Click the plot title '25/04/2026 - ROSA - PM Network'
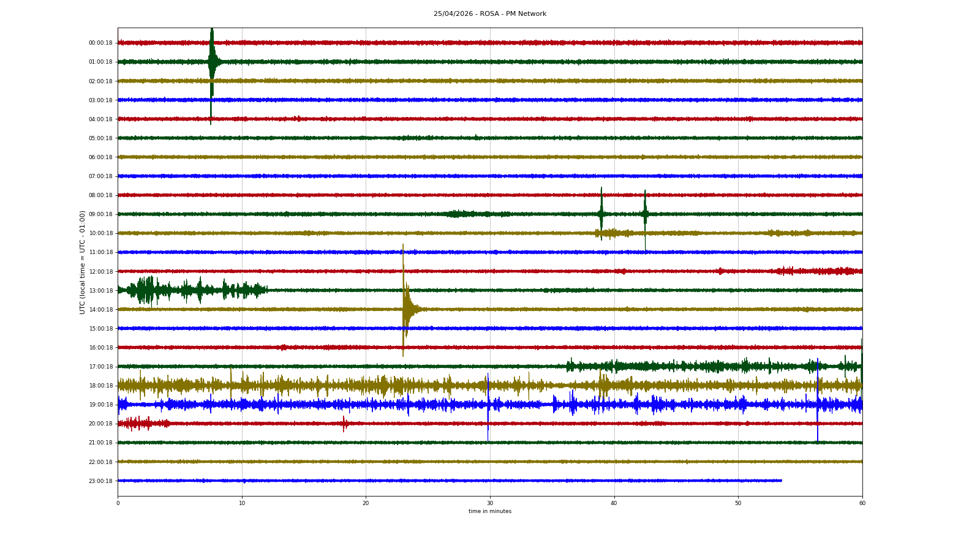The width and height of the screenshot is (980, 551). point(489,13)
